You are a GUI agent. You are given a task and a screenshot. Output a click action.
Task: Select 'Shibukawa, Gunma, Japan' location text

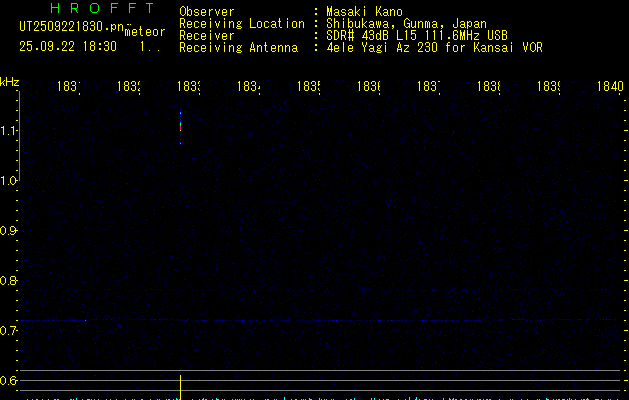[406, 24]
